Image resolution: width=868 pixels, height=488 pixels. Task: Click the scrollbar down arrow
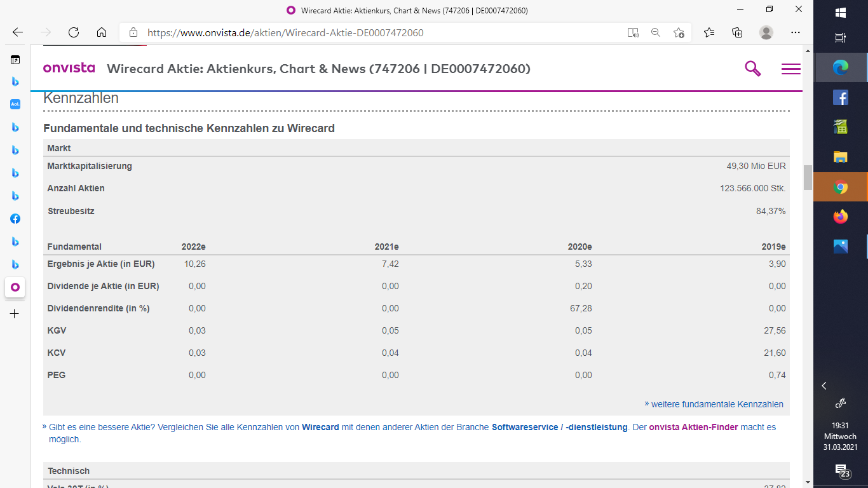(x=808, y=482)
